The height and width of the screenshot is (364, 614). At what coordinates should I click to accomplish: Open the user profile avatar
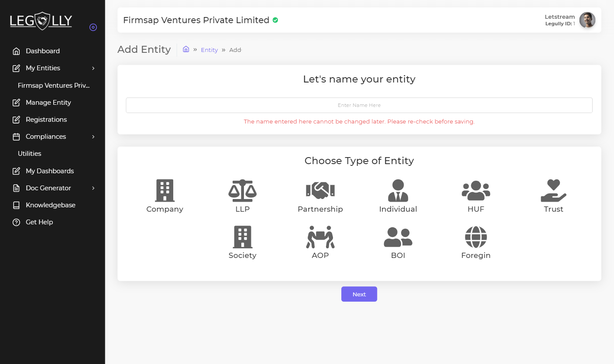[587, 20]
